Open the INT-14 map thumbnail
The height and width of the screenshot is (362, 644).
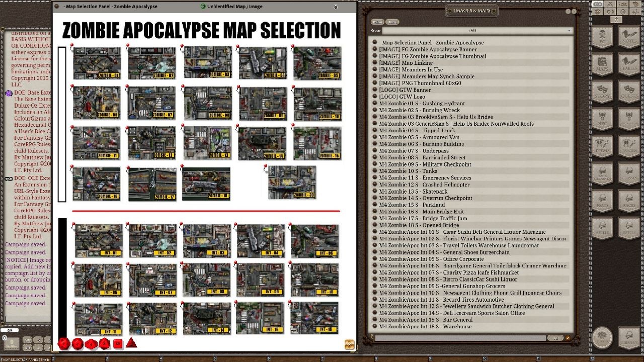tap(207, 318)
